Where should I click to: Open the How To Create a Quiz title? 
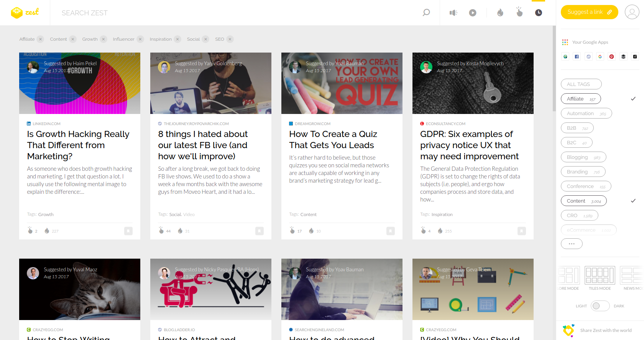point(333,140)
